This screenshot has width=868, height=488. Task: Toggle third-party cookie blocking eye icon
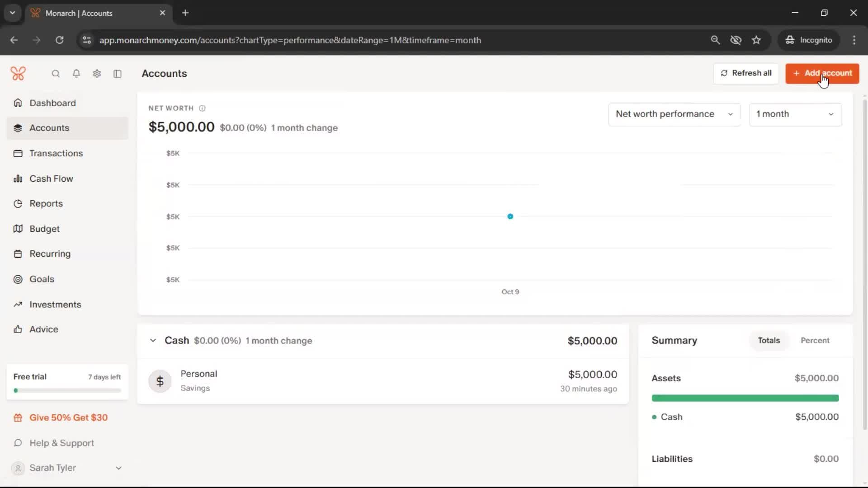coord(736,40)
